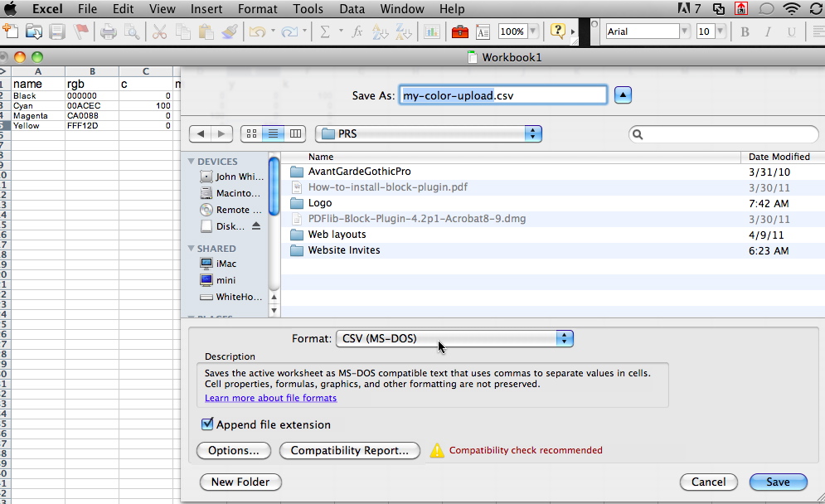The width and height of the screenshot is (825, 504).
Task: Click the Print toolbar icon
Action: (109, 31)
